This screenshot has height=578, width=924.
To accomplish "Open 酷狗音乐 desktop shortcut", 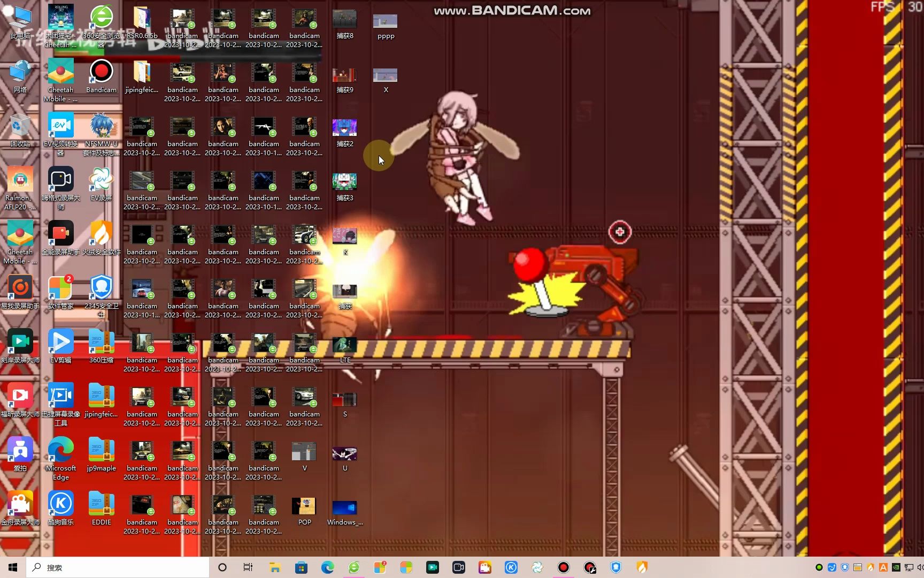I will tap(60, 508).
